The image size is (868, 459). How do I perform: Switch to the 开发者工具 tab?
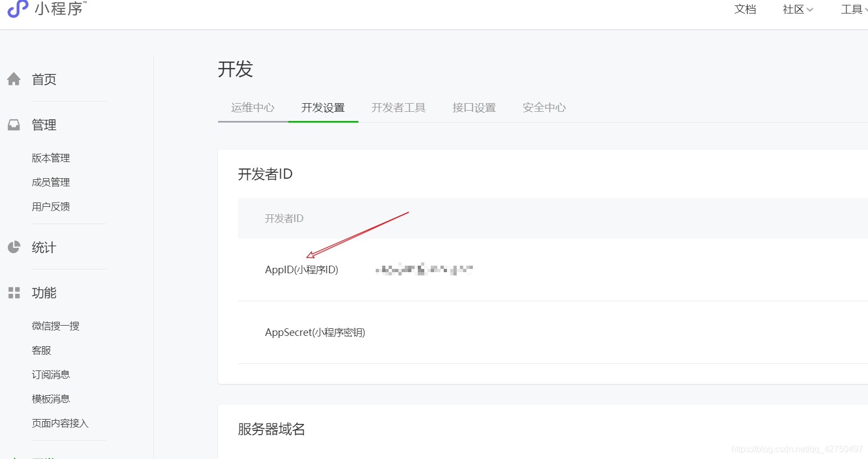click(x=398, y=107)
